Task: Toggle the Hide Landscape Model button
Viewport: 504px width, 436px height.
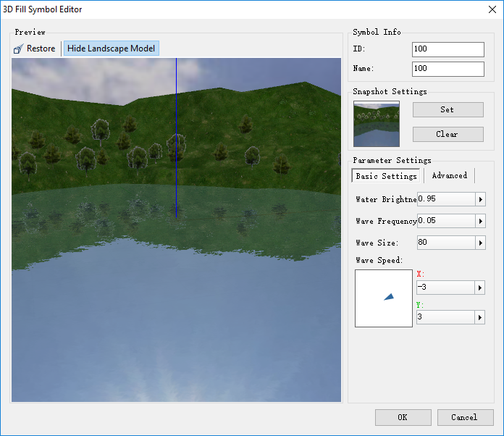Action: click(111, 49)
